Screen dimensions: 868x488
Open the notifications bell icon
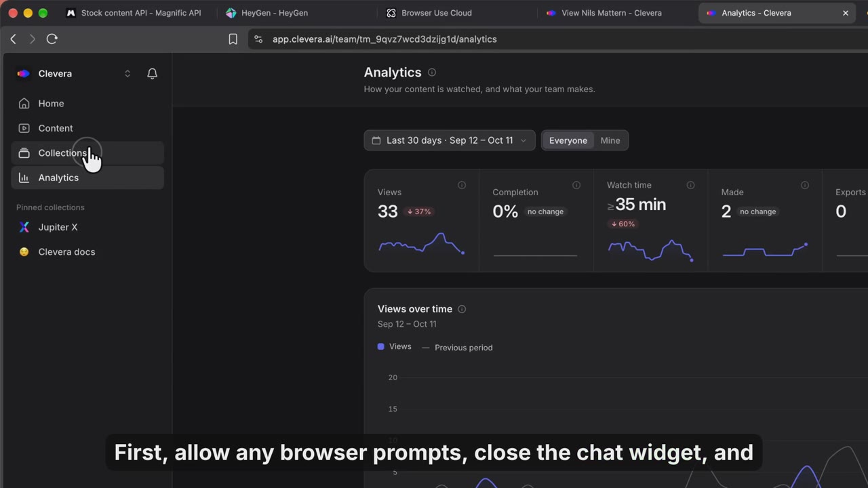click(x=152, y=73)
